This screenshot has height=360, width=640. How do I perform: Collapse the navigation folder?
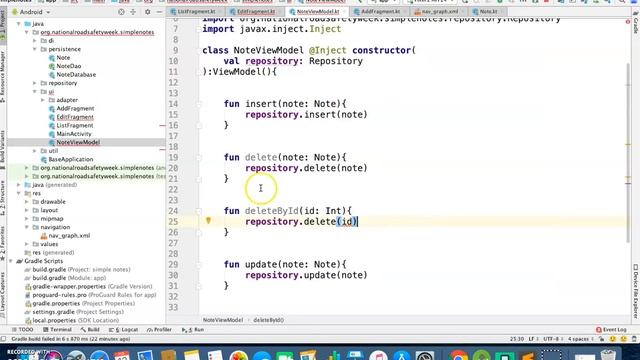coord(27,227)
